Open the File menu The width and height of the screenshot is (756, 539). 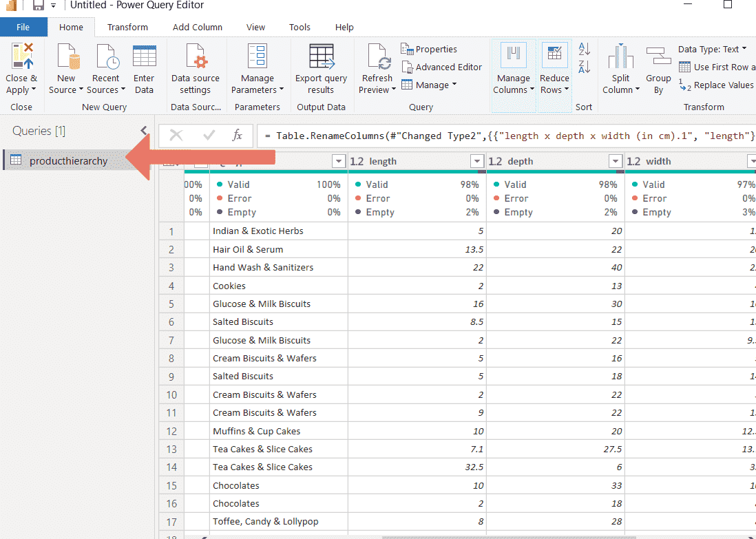point(23,27)
